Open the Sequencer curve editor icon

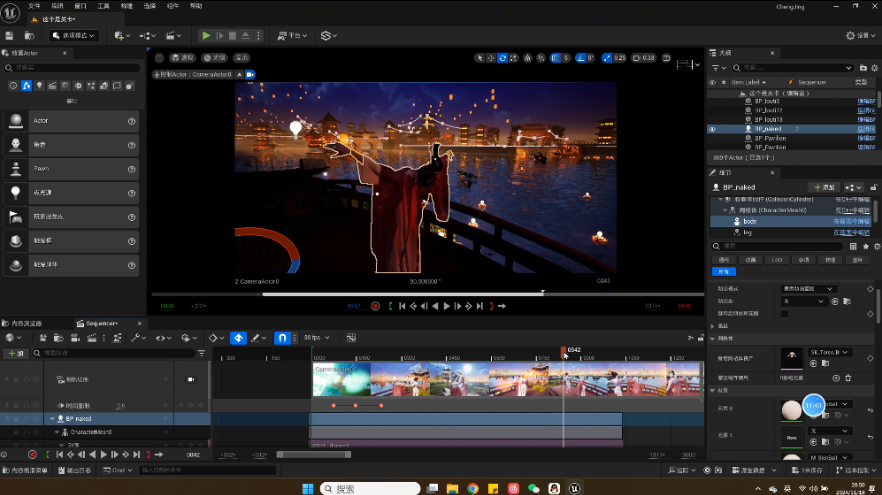351,338
